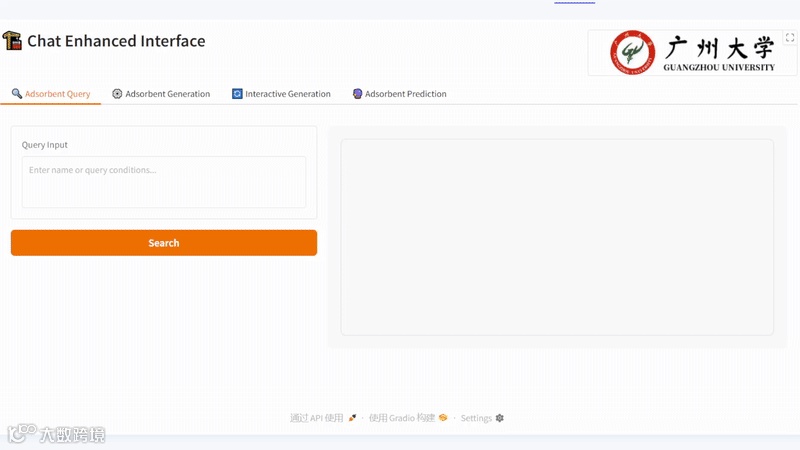Viewport: 800px width, 450px height.
Task: Click the Chat Enhanced Interface logo icon
Action: [x=12, y=41]
